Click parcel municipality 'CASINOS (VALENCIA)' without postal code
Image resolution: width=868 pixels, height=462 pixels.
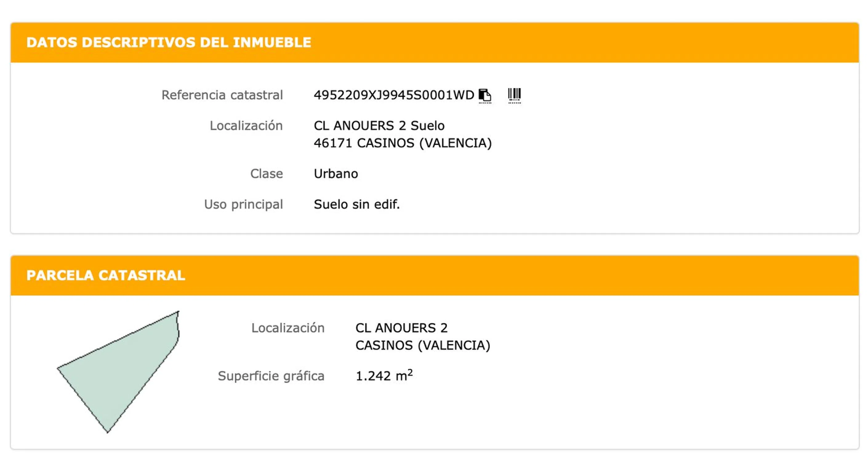(x=423, y=345)
